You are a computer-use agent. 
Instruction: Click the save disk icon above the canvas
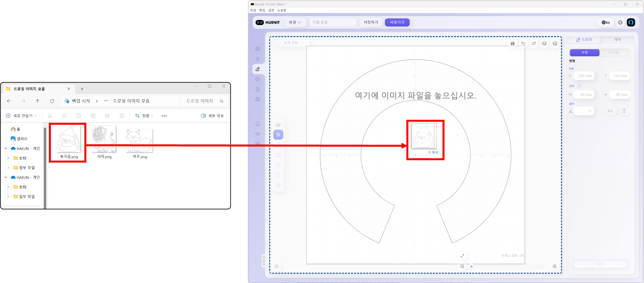coord(512,43)
